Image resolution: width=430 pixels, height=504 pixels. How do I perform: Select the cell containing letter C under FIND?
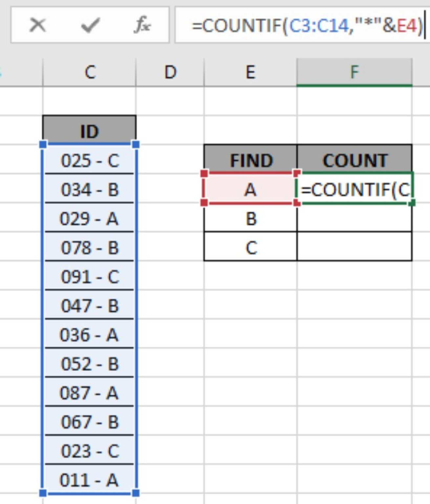(x=250, y=247)
